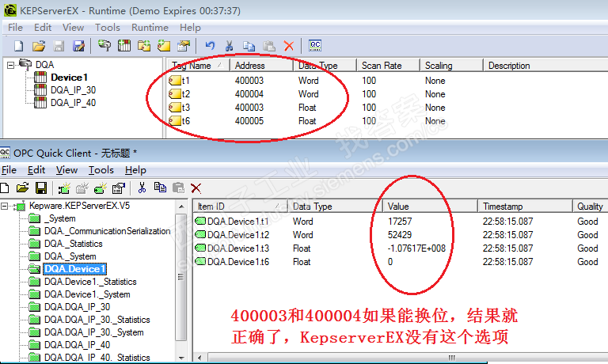608x364 pixels.
Task: Click Save disk icon in OPC Quick Client
Action: [x=41, y=188]
